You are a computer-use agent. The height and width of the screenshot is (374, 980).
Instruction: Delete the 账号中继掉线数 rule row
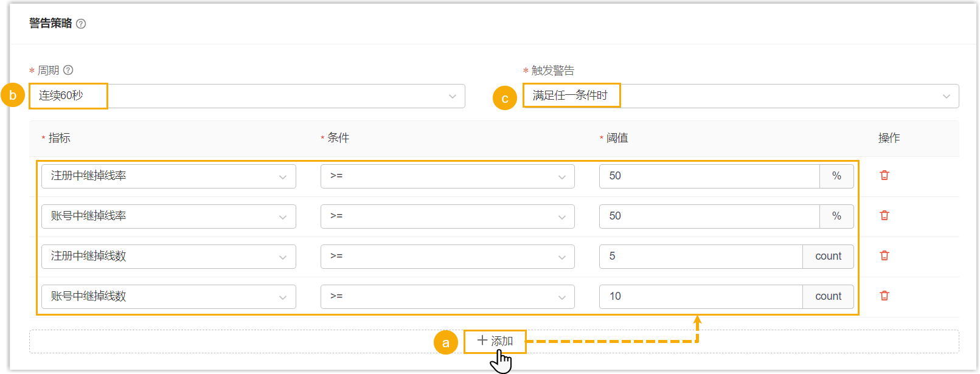pyautogui.click(x=884, y=296)
